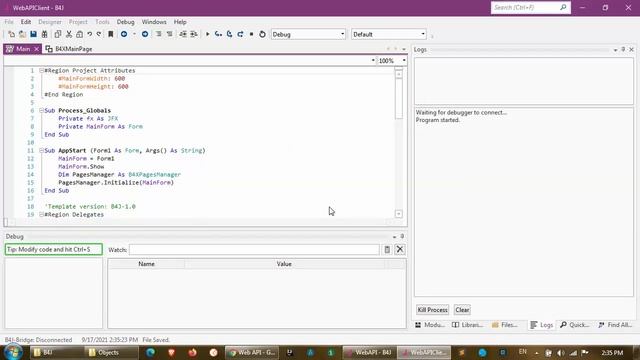
Task: Click the Watch expression input field
Action: tap(254, 250)
